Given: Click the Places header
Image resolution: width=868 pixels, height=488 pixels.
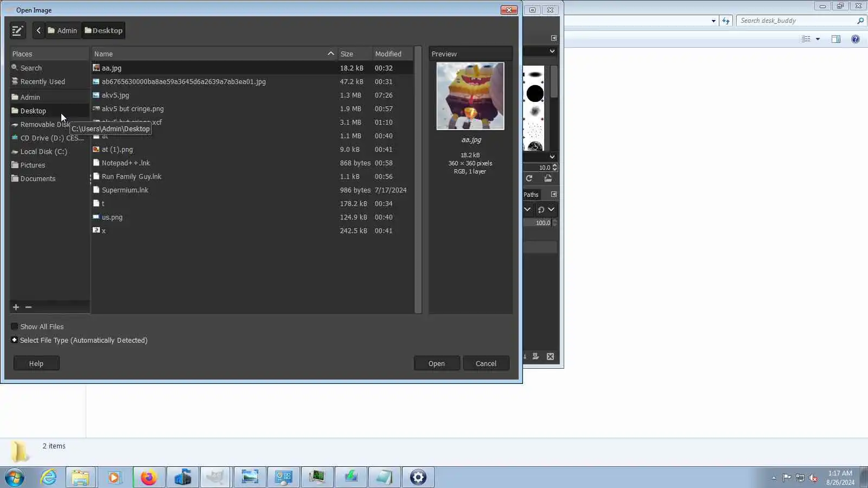Looking at the screenshot, I should (x=49, y=54).
